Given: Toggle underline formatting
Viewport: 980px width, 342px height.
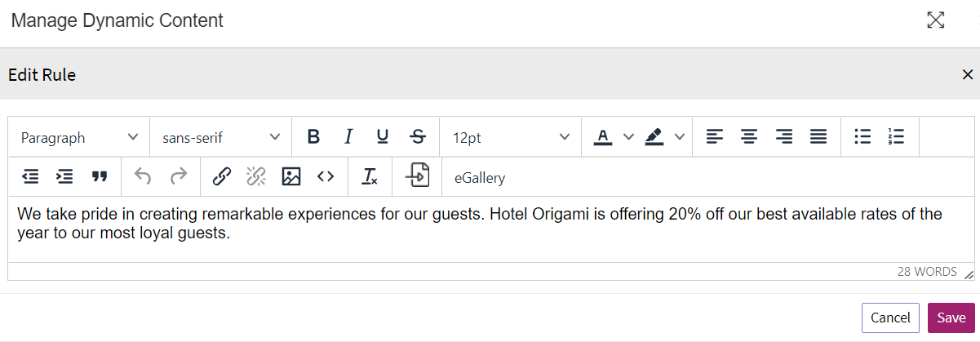Looking at the screenshot, I should pyautogui.click(x=383, y=137).
